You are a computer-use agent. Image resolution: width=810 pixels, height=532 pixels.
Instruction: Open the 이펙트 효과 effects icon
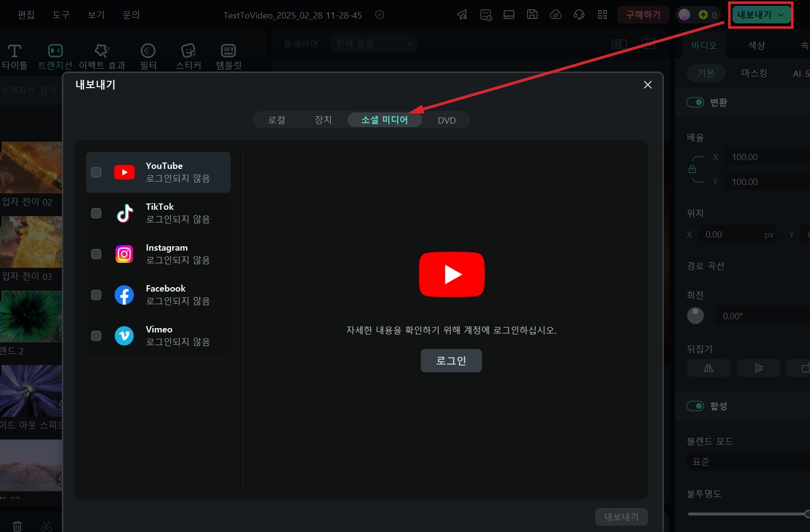tap(101, 51)
